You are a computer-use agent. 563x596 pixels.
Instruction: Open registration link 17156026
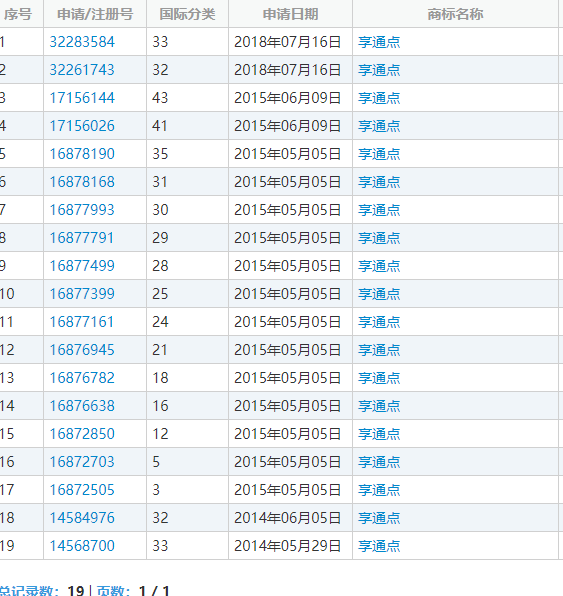point(82,126)
